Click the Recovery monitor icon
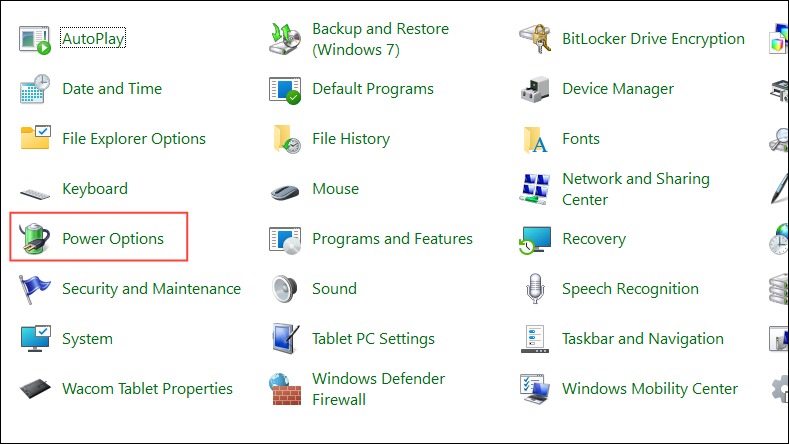789x444 pixels. [x=535, y=239]
